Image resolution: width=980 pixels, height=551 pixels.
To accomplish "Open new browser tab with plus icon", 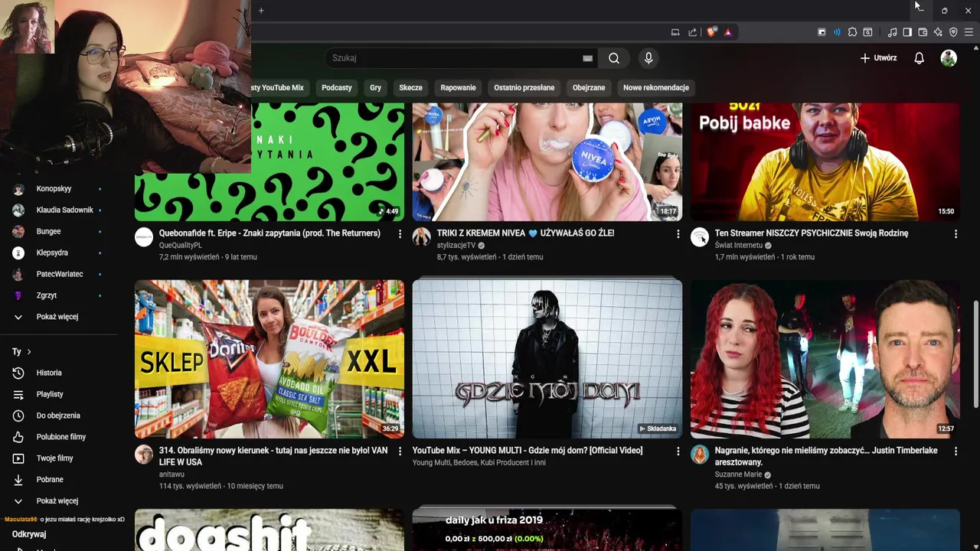I will point(261,11).
